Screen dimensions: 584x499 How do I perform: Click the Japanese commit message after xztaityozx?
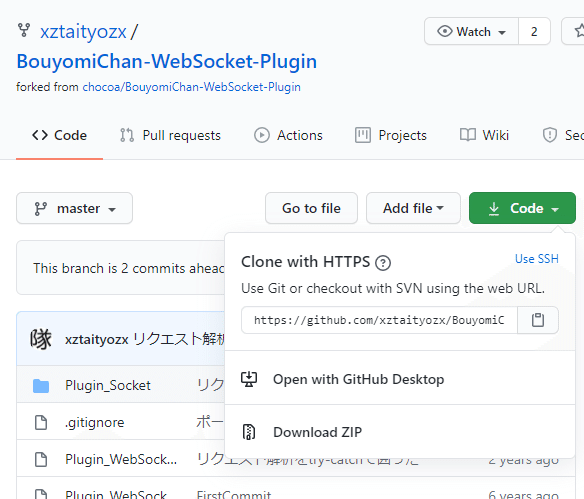(180, 339)
